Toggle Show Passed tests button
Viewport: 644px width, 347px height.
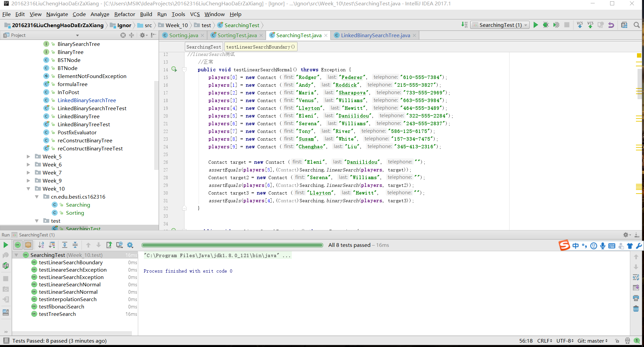coord(18,245)
